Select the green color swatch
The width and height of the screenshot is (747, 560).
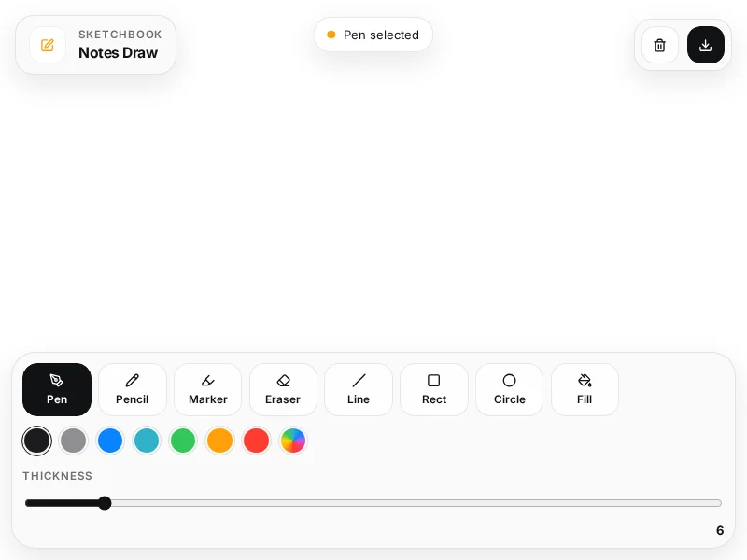click(183, 441)
